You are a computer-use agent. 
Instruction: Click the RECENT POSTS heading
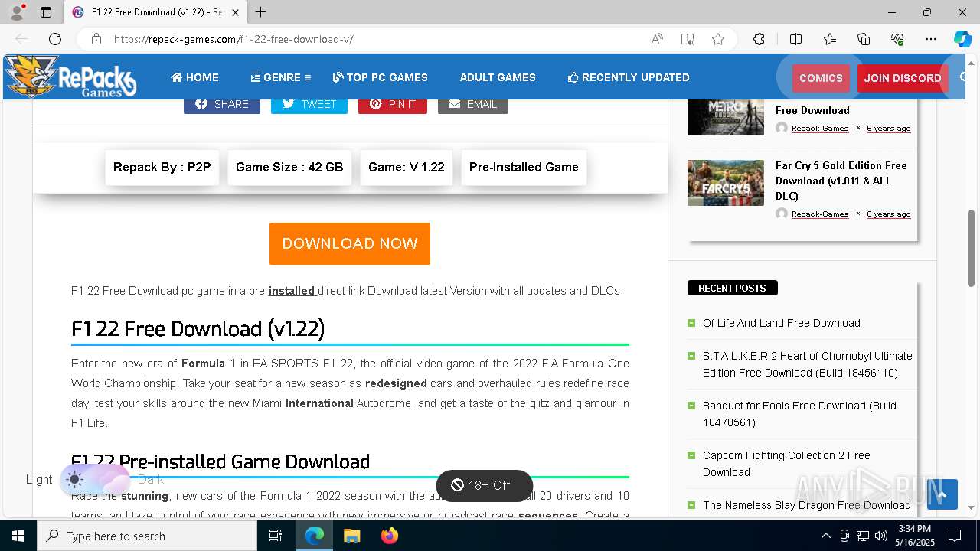[733, 288]
